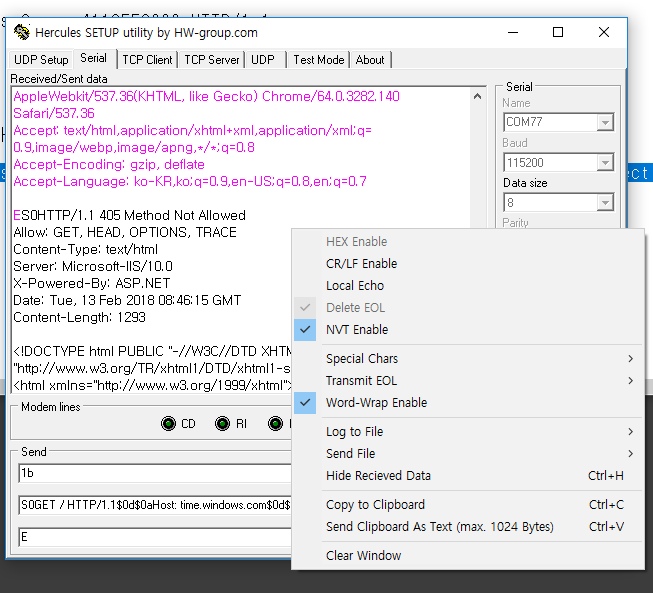Click the first Send field containing 1b
Viewport: 653px width, 593px height.
(x=155, y=473)
